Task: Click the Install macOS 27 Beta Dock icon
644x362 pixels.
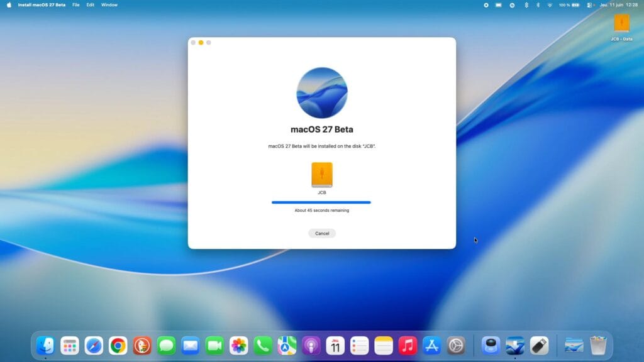Action: point(515,346)
